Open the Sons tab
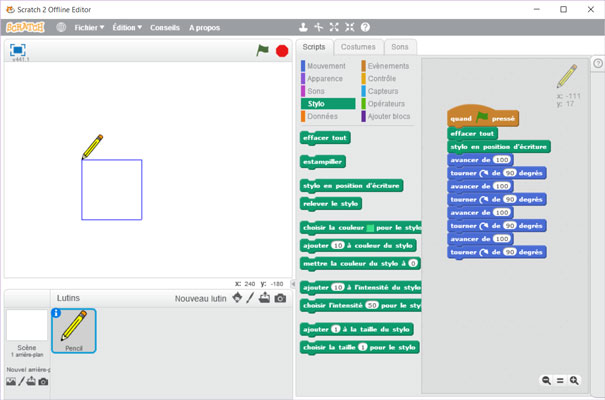Screen dimensions: 605x400 tap(399, 47)
